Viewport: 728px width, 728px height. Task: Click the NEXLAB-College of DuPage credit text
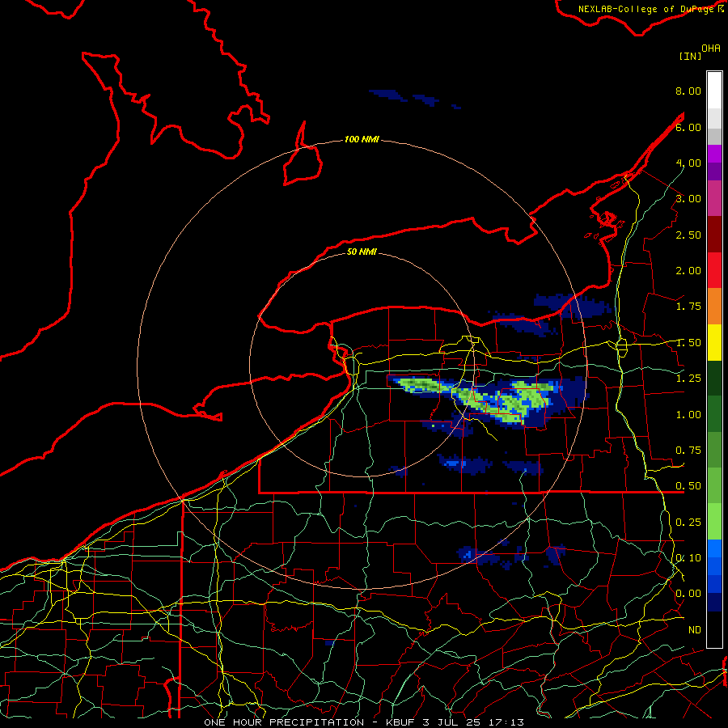[645, 9]
